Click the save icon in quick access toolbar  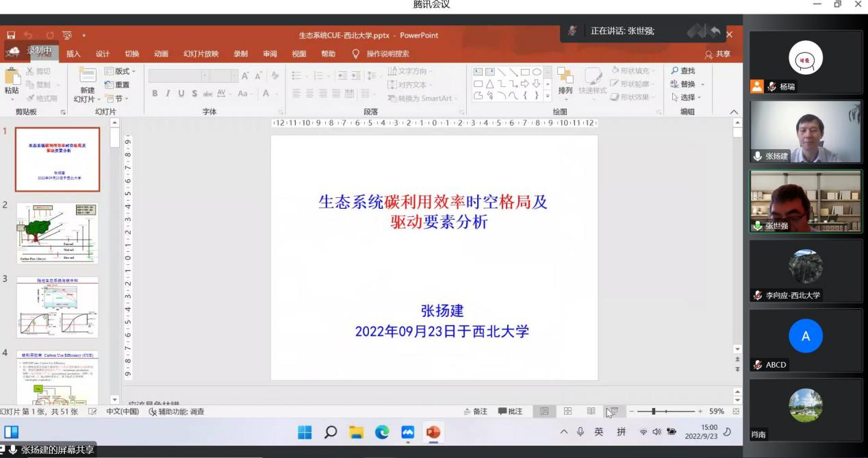(x=11, y=36)
